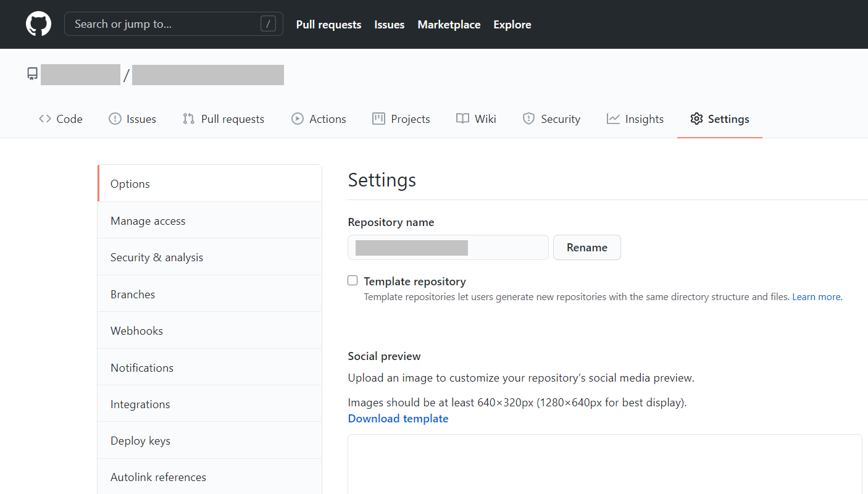Go to Integrations settings
This screenshot has width=868, height=494.
point(210,404)
